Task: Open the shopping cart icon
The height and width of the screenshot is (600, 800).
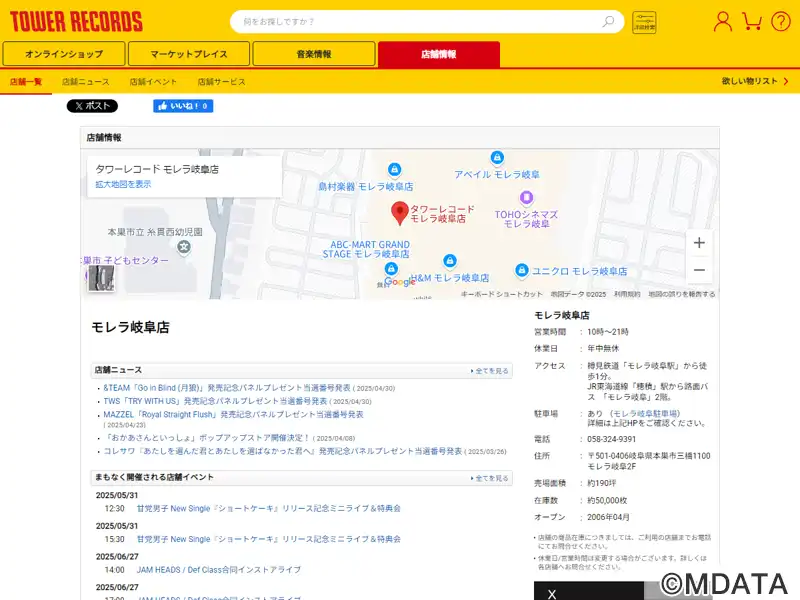Action: (x=752, y=21)
